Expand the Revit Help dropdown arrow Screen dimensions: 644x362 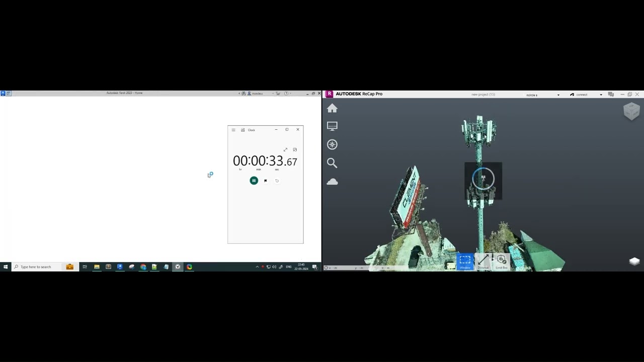click(291, 93)
